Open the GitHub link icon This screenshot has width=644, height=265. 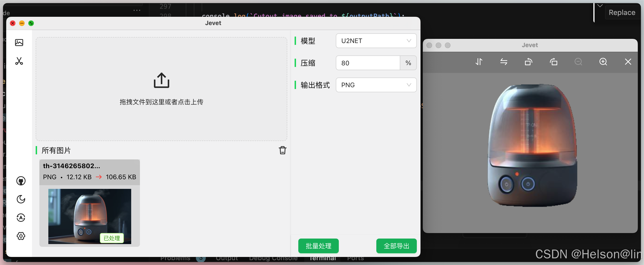pos(21,181)
